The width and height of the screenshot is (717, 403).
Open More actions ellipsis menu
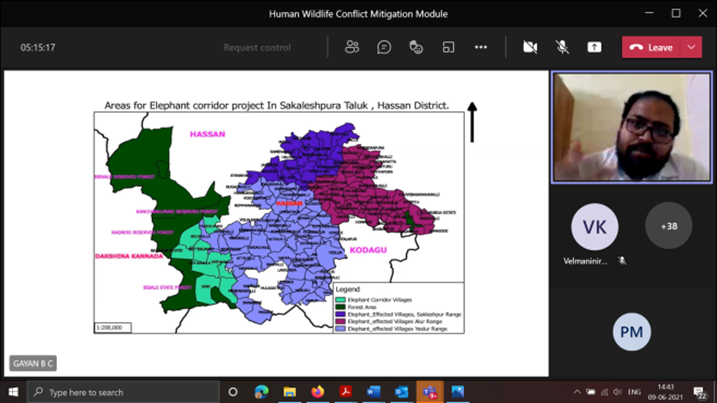(481, 47)
